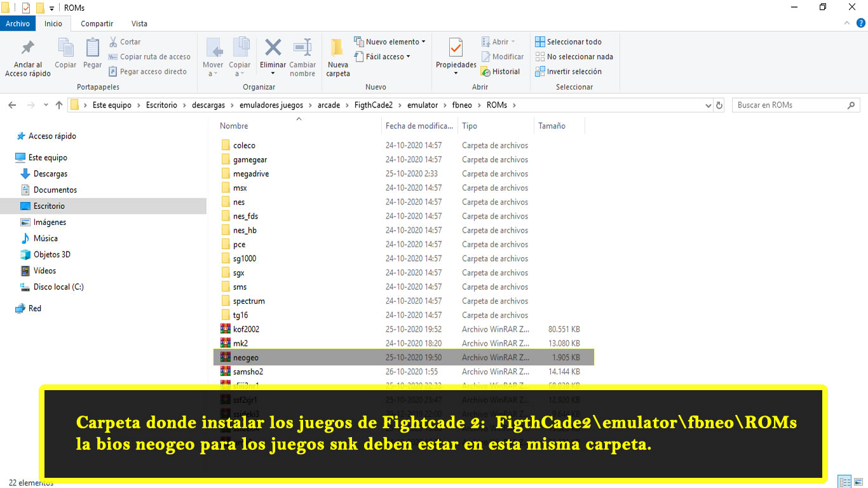
Task: Open the Fácil acceso dropdown
Action: click(382, 57)
